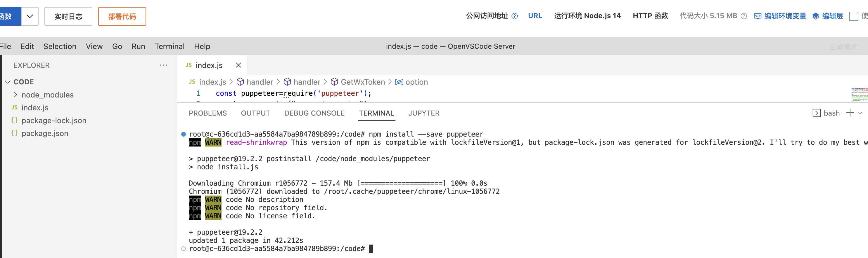Switch to the TERMINAL tab
The width and height of the screenshot is (868, 258).
[376, 113]
